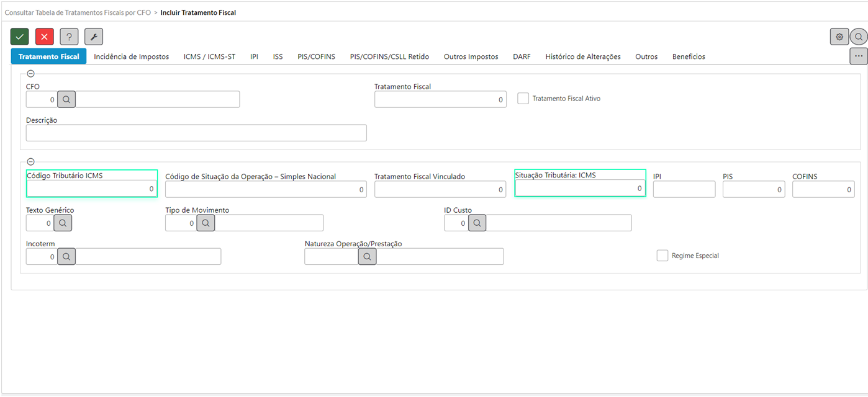Focus Tratamento Fiscal Vinculado field
Image resolution: width=868 pixels, height=397 pixels.
click(x=440, y=190)
